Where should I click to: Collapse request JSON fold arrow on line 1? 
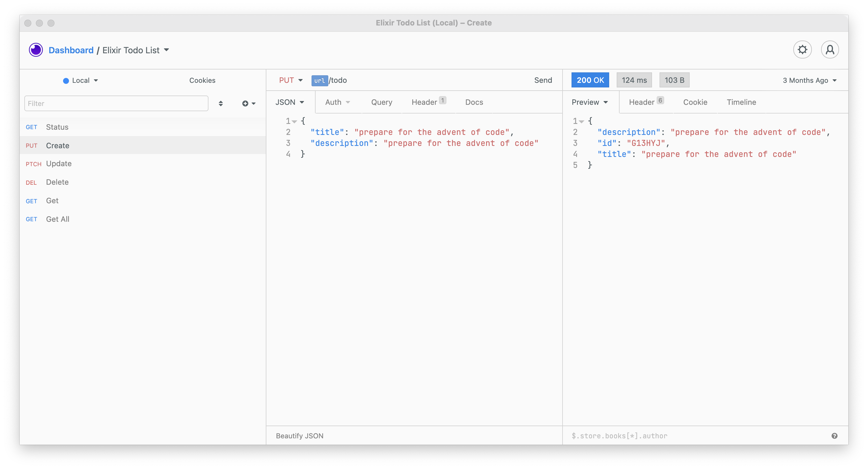[x=294, y=121]
